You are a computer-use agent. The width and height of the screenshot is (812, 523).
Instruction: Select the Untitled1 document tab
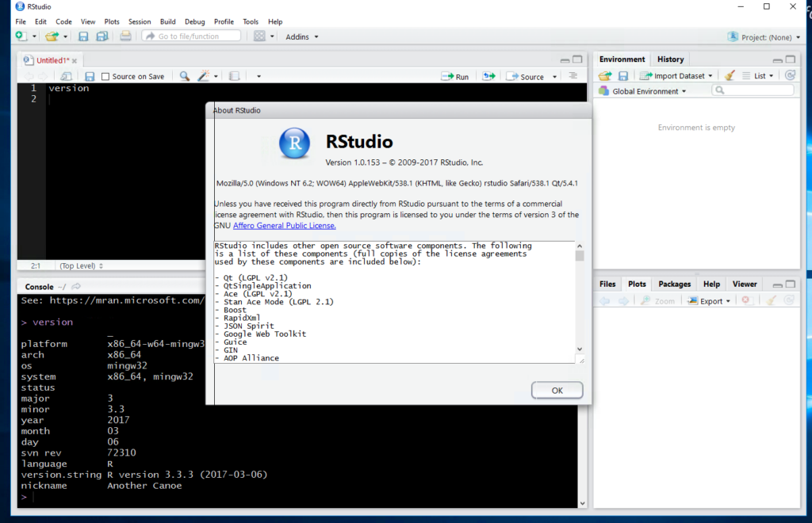point(52,60)
